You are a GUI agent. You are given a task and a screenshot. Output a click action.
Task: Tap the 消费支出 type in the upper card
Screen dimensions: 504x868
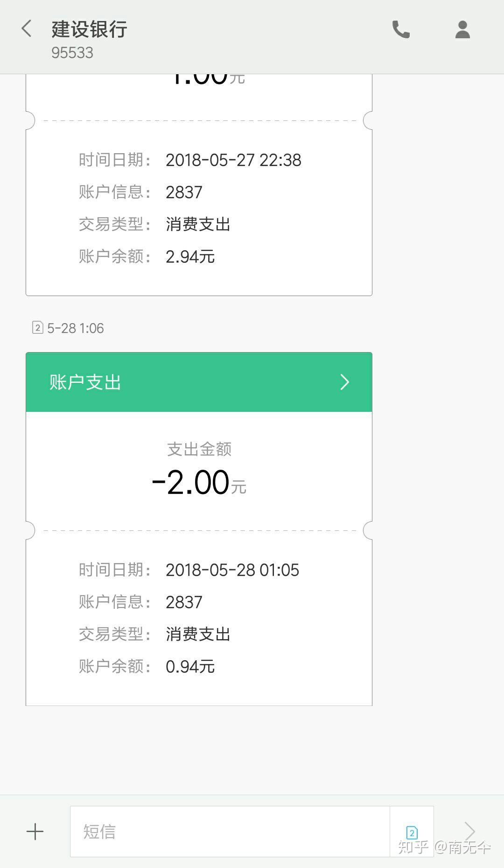click(198, 225)
